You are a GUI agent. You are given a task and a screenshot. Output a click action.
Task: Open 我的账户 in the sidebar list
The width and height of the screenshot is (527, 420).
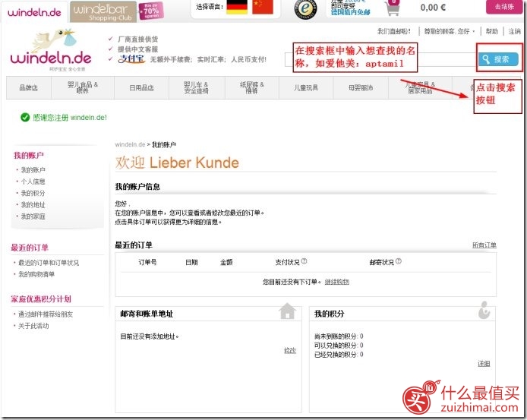[33, 170]
